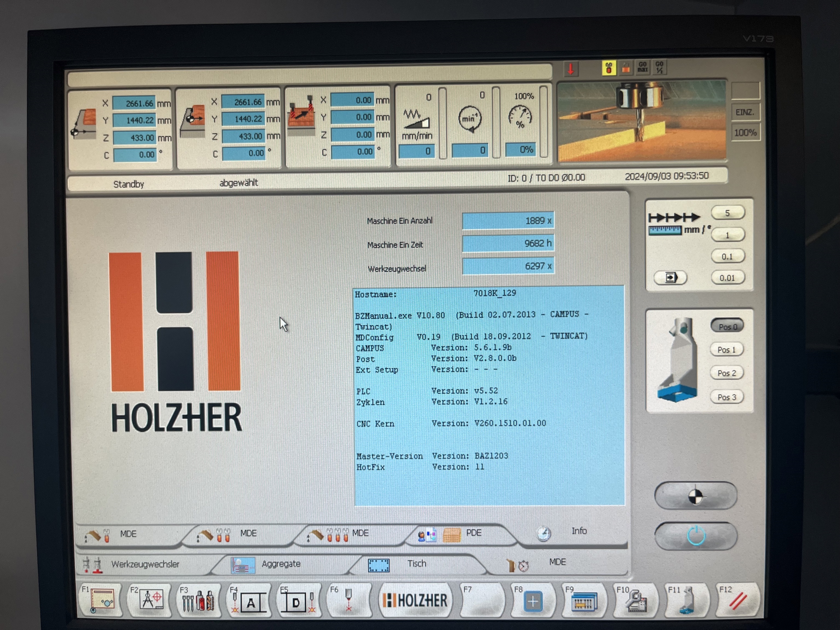This screenshot has height=630, width=840.
Task: Click the override vertical bar
Action: tap(543, 121)
